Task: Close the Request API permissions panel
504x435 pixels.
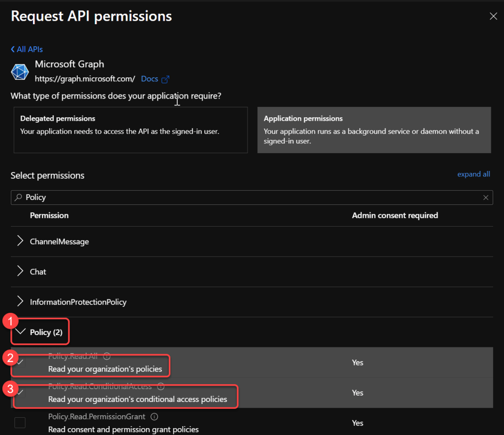Action: pos(493,16)
